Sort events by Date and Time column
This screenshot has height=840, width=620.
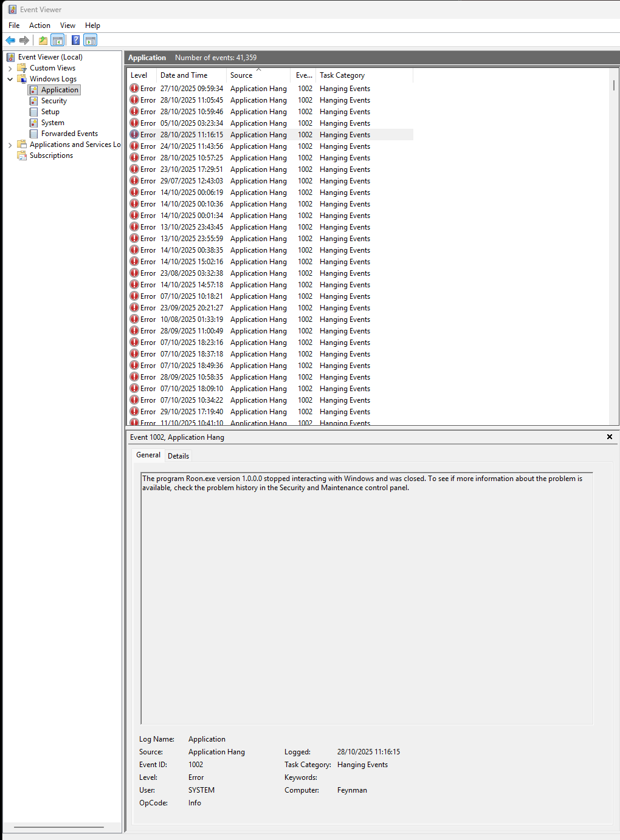tap(184, 75)
